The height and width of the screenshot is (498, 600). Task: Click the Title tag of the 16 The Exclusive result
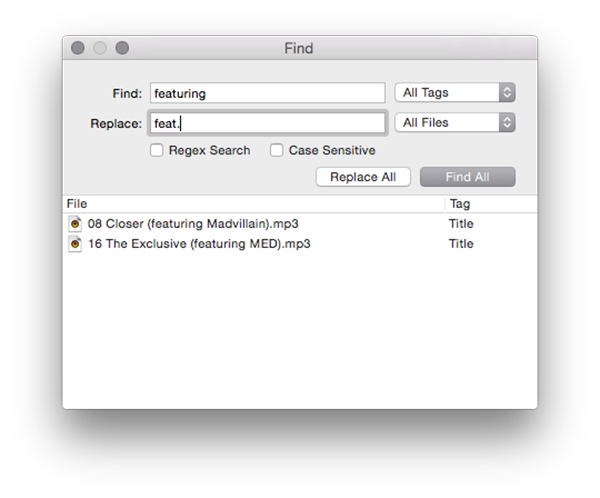(461, 244)
